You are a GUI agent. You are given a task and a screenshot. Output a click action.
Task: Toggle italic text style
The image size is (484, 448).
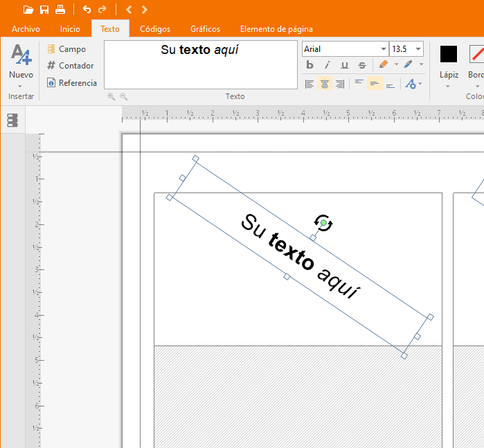tap(327, 65)
